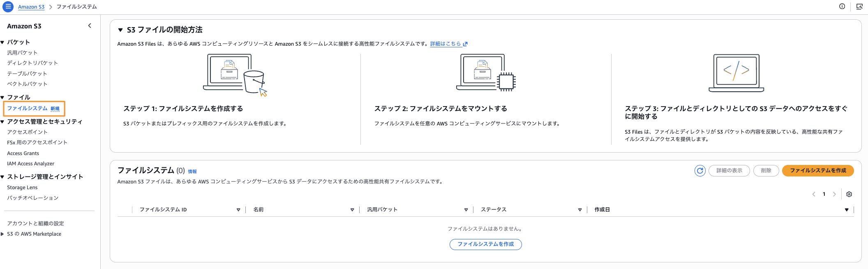Sort by 名前 column arrow
Screen dimensions: 868x269
coord(352,210)
